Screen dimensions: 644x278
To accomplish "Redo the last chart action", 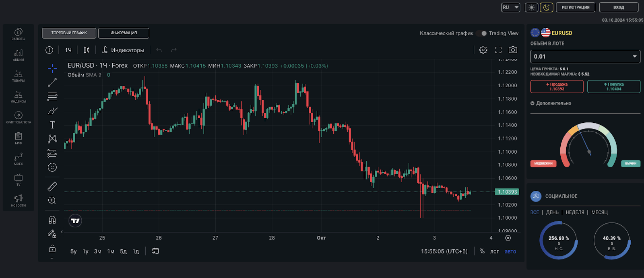I will click(x=174, y=50).
